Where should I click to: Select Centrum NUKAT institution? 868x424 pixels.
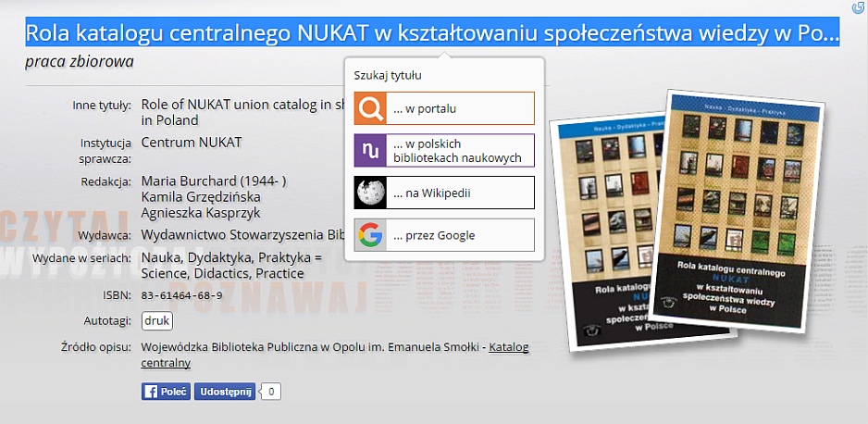tap(191, 142)
